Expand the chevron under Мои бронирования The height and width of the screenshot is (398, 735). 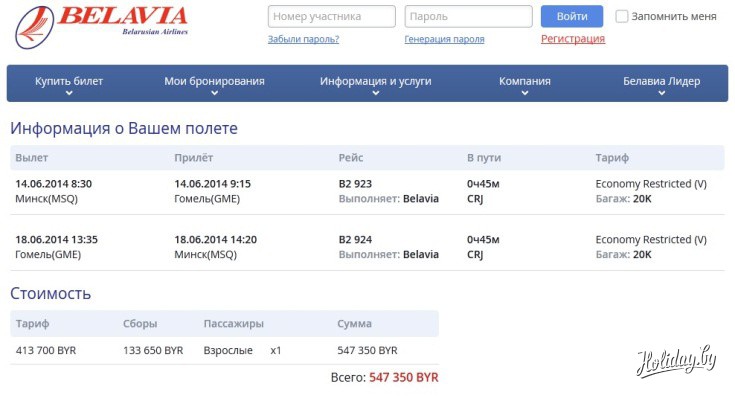214,93
